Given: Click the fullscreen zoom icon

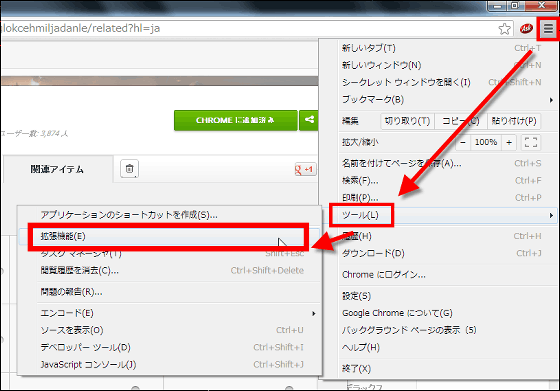Looking at the screenshot, I should 531,142.
